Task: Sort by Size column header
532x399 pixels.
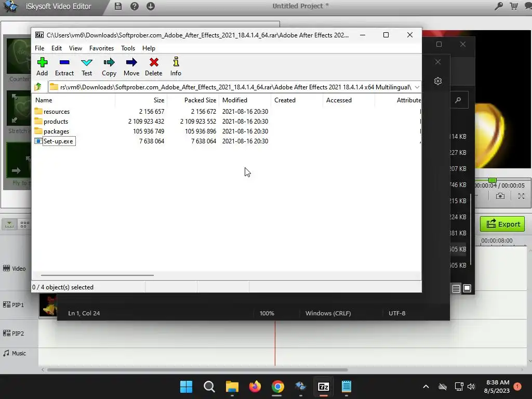Action: point(141,100)
